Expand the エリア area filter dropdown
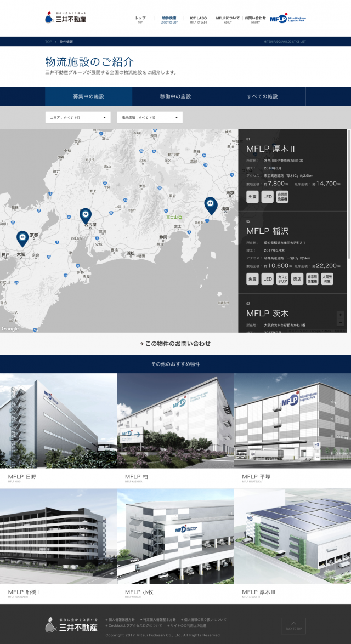Viewport: 351px width, 644px height. (x=77, y=117)
